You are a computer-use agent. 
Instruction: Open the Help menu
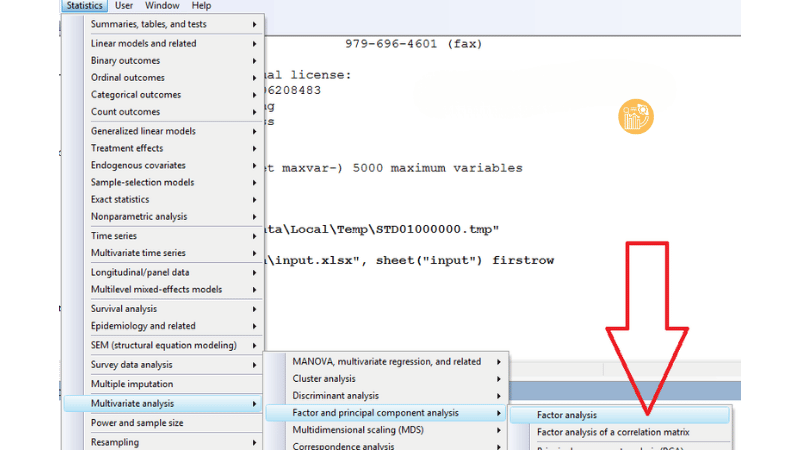[201, 6]
